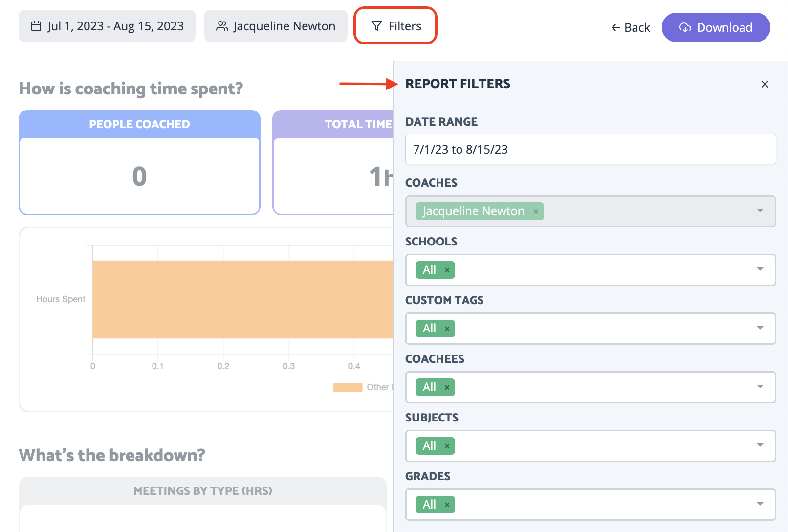Click the PEOPLE COACHED card header

[139, 124]
